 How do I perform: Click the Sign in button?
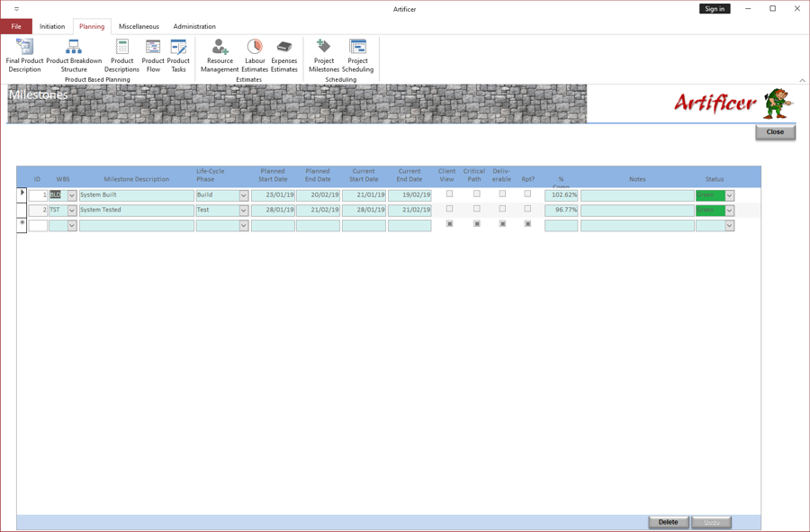coord(715,9)
